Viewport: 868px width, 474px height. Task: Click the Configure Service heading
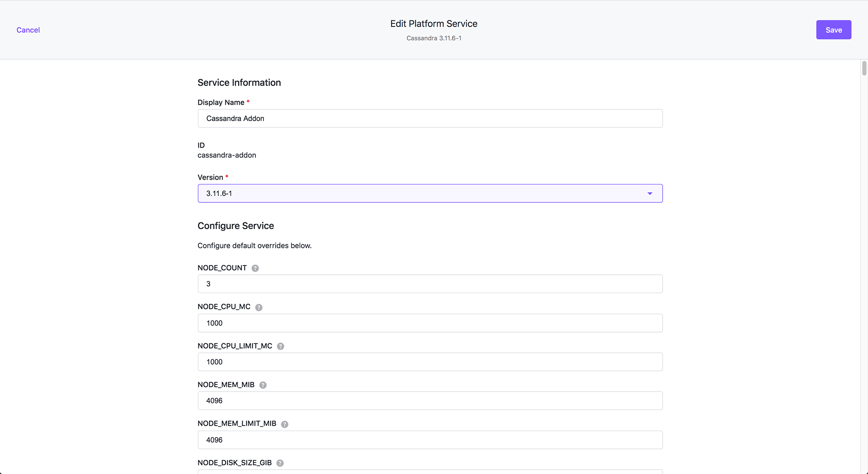pos(236,226)
